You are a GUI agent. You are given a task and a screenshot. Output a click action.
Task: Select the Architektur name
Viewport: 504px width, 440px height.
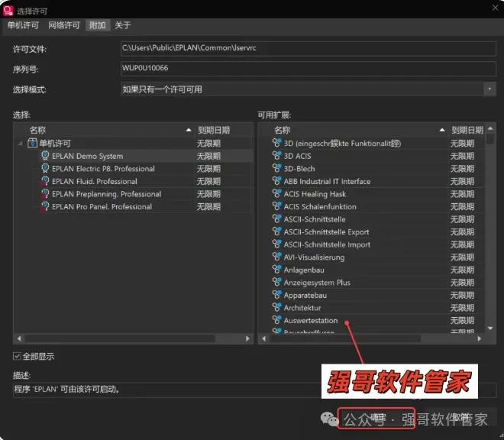[302, 308]
